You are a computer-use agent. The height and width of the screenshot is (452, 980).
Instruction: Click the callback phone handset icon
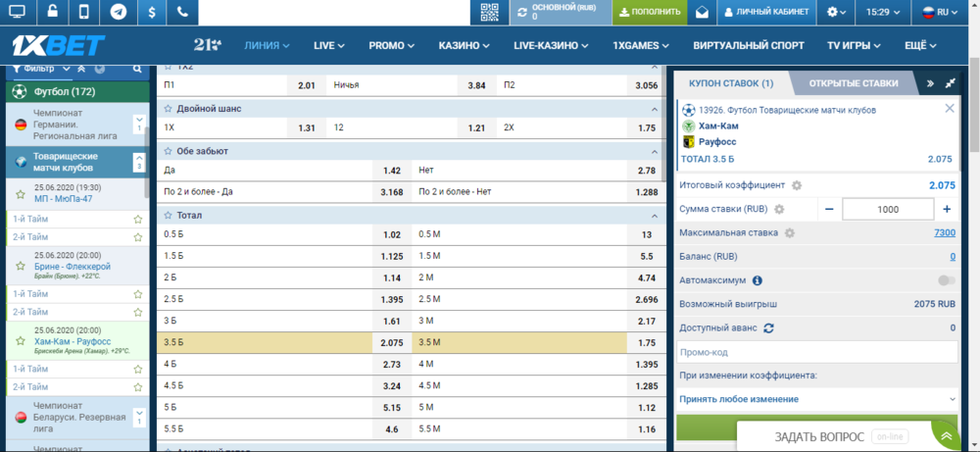pyautogui.click(x=182, y=12)
